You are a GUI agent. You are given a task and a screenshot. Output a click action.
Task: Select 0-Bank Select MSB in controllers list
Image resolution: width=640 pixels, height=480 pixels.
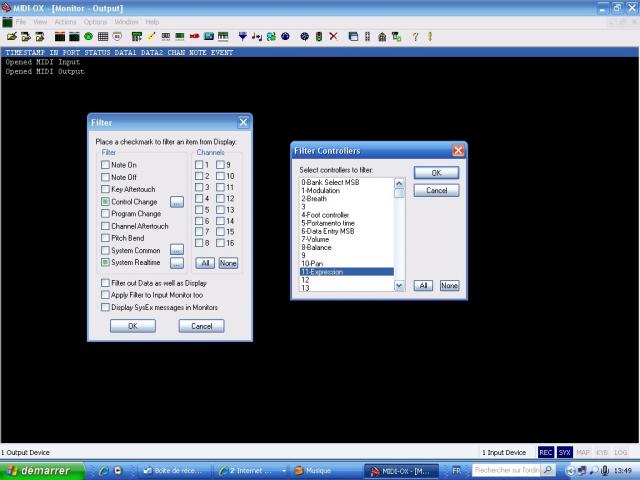coord(347,182)
